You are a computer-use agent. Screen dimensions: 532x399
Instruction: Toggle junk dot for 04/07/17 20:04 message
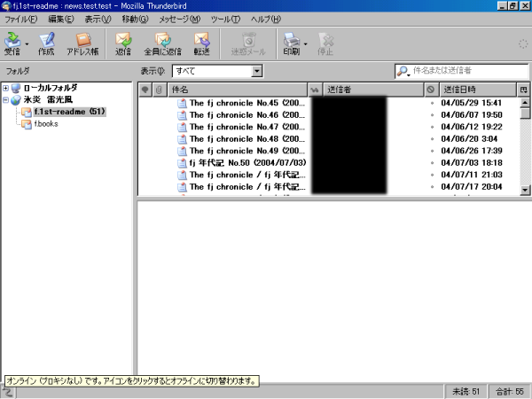pos(432,186)
